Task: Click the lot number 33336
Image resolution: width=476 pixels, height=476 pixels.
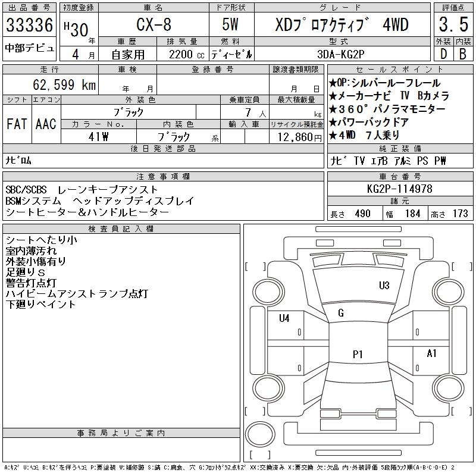Action: 29,25
